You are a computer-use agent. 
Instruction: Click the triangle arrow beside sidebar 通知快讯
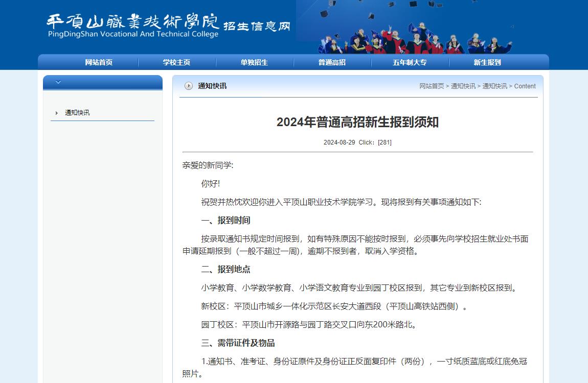[x=56, y=113]
